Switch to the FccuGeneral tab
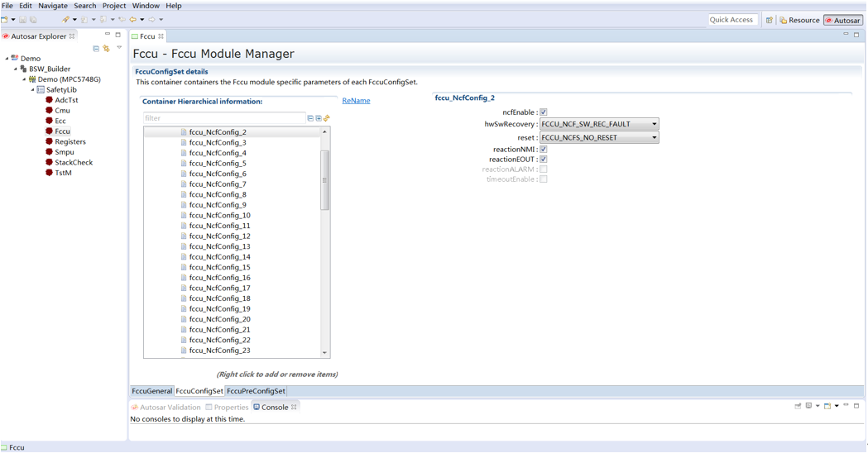 (x=151, y=391)
